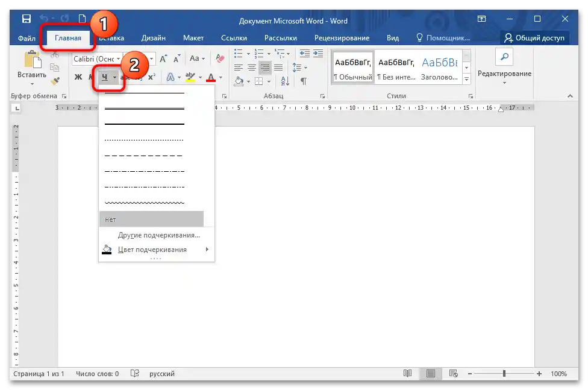Apply the 'Обычный' style thumbnail
The width and height of the screenshot is (588, 390).
click(352, 68)
